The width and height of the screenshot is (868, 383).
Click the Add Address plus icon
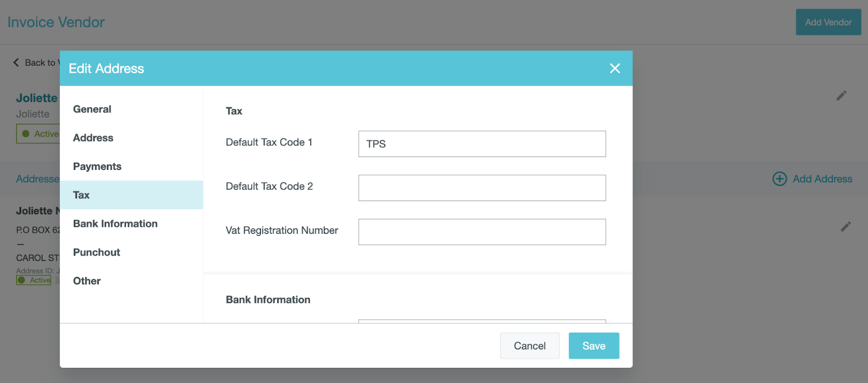click(x=780, y=179)
